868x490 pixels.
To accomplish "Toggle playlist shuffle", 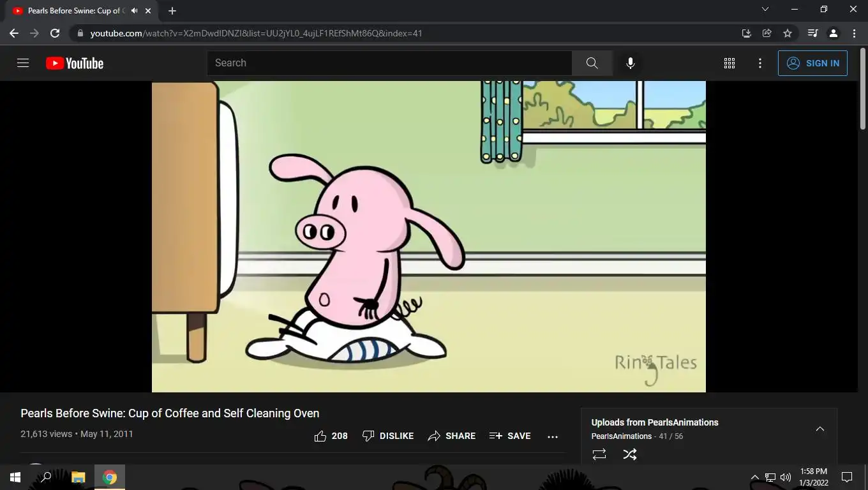I will click(x=629, y=454).
